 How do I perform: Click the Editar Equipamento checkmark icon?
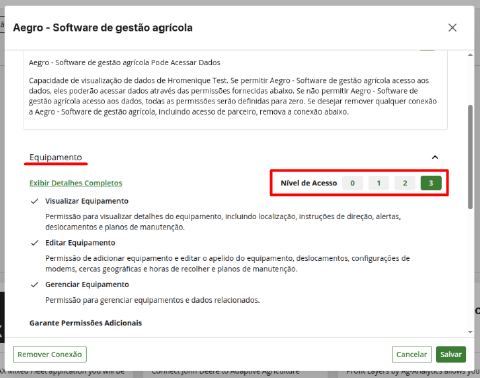pyautogui.click(x=34, y=243)
